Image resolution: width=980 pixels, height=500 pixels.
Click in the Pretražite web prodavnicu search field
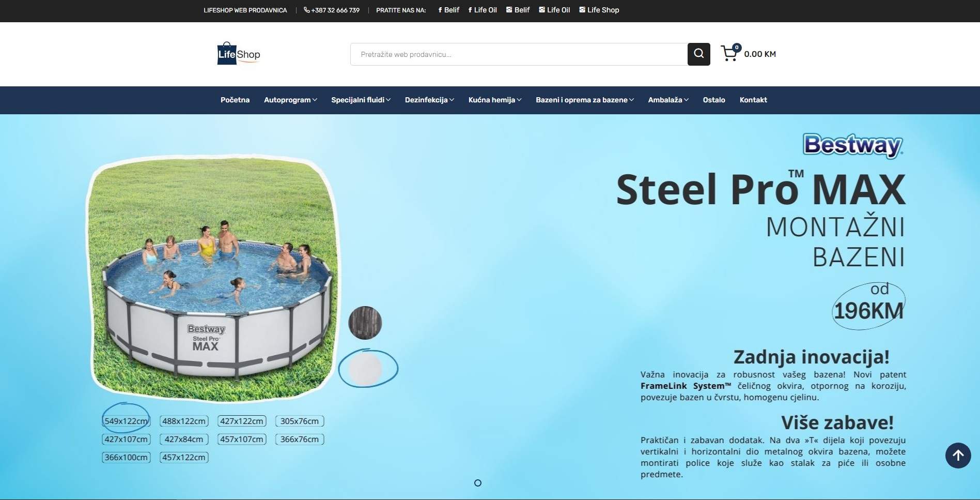519,54
